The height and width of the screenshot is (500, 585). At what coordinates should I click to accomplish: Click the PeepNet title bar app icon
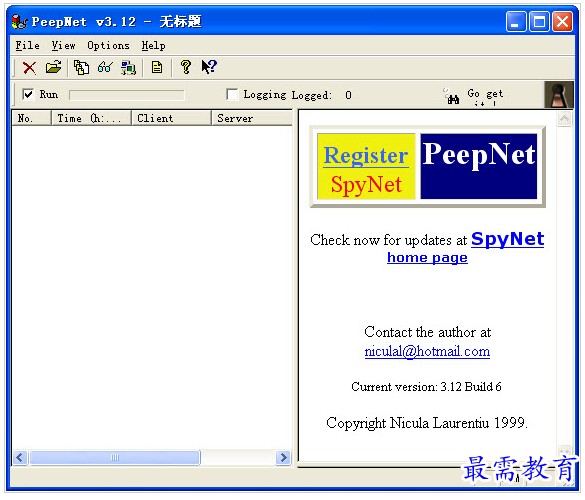click(19, 22)
